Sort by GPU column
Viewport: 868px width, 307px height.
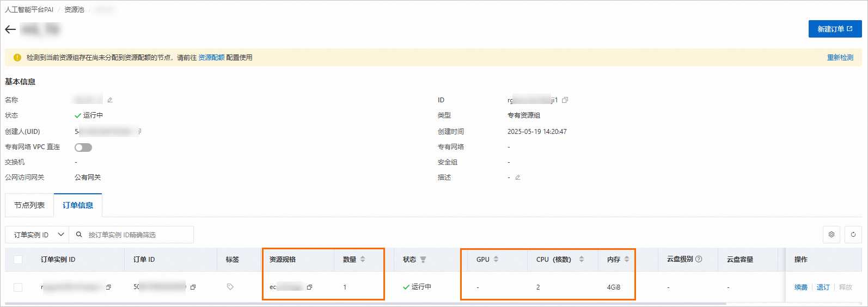pos(496,260)
